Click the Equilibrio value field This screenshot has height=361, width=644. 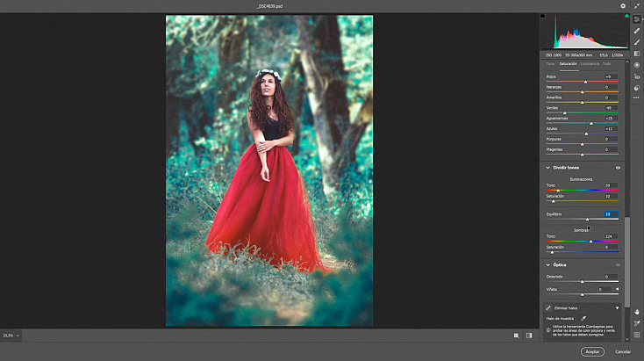(x=611, y=214)
